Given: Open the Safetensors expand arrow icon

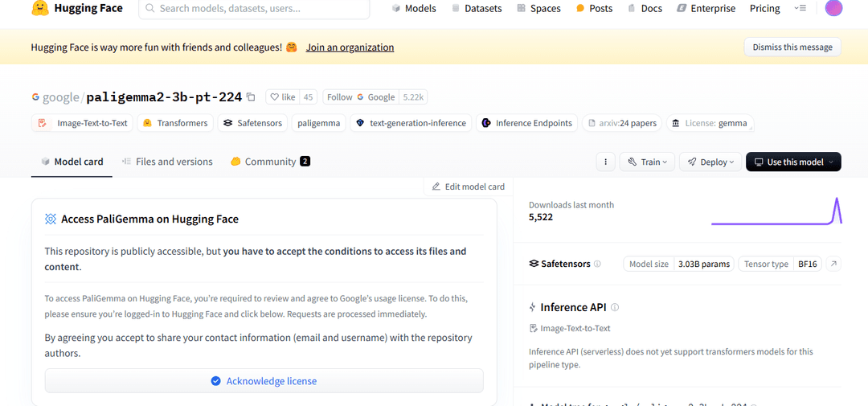Looking at the screenshot, I should pyautogui.click(x=833, y=264).
